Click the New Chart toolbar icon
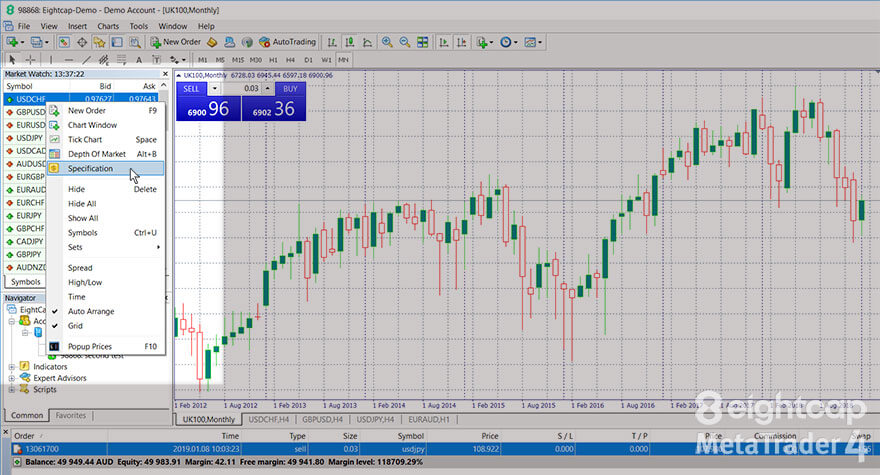The height and width of the screenshot is (475, 880). tap(12, 42)
